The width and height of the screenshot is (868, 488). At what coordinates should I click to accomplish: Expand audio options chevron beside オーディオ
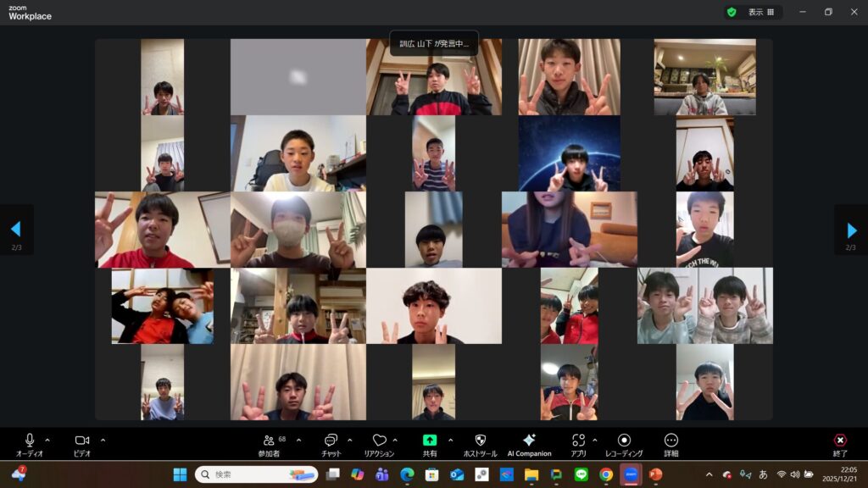(x=47, y=440)
